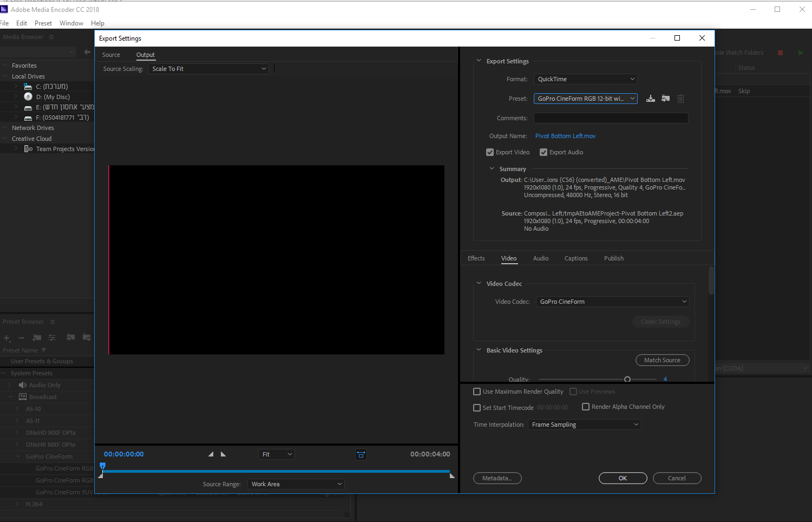Screen dimensions: 812x522
Task: Click the blue preview timeline bar
Action: [276, 472]
